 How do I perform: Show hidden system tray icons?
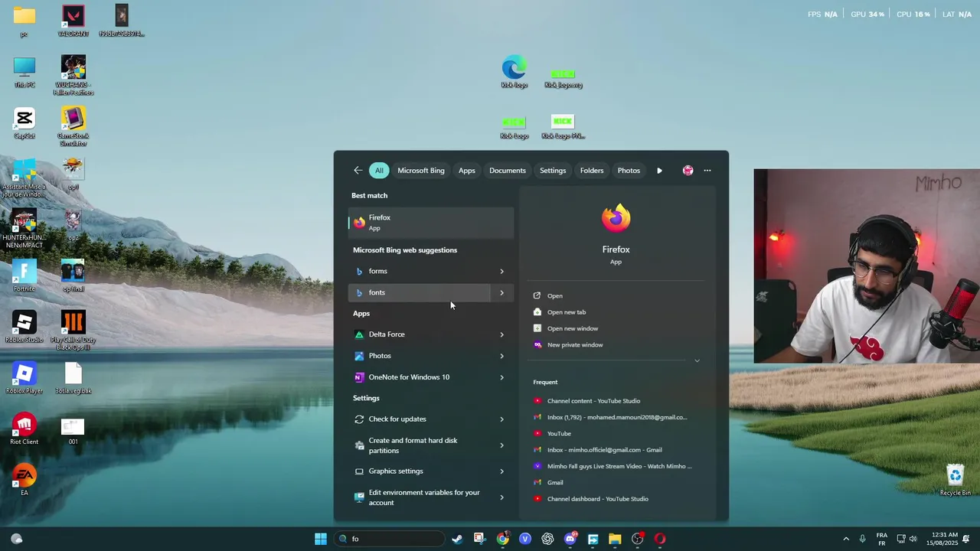(x=846, y=539)
